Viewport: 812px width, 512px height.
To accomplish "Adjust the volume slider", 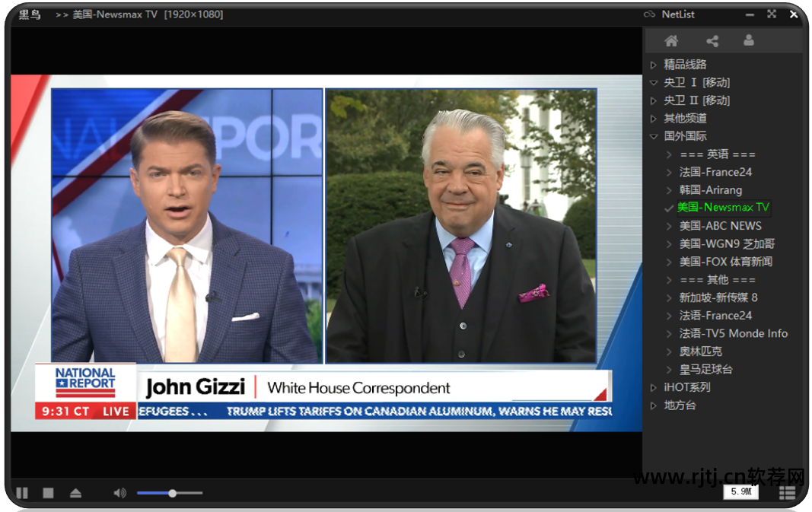I will coord(170,493).
